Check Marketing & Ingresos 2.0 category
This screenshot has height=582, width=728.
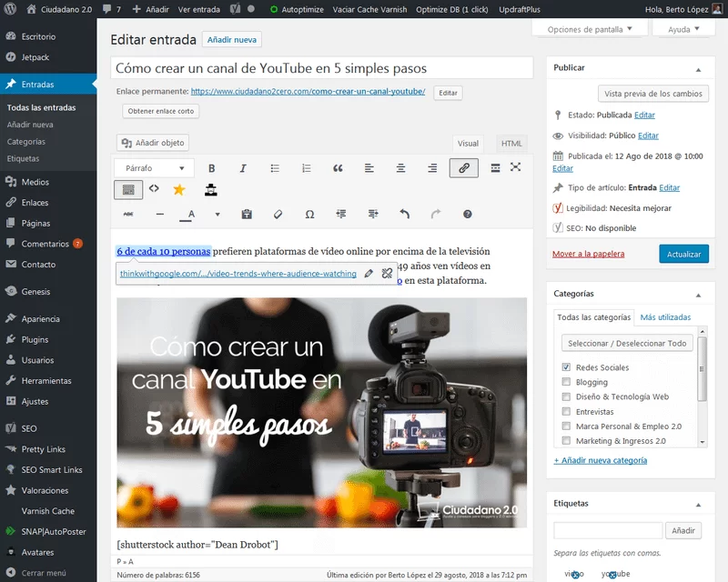[x=566, y=440]
